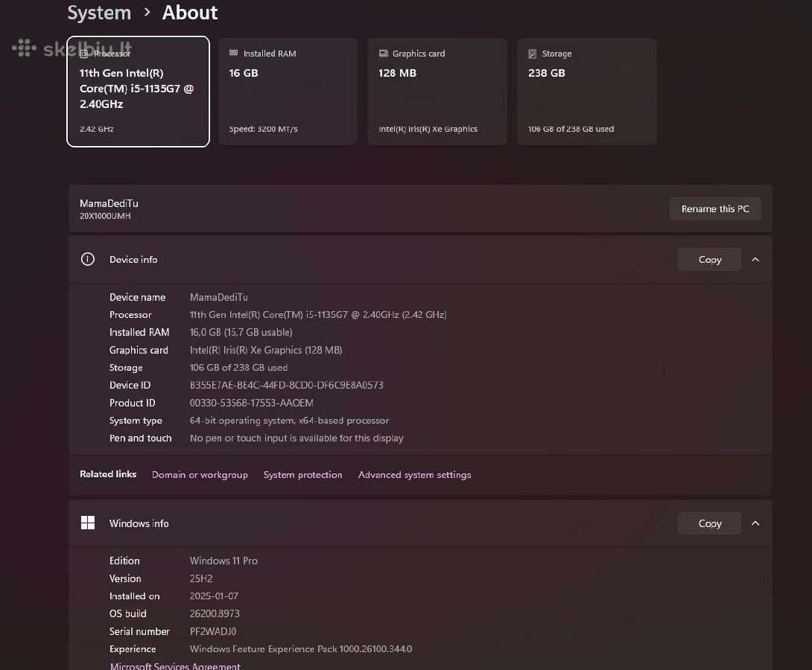Click the Installed on date 2025-01-07

click(x=214, y=596)
